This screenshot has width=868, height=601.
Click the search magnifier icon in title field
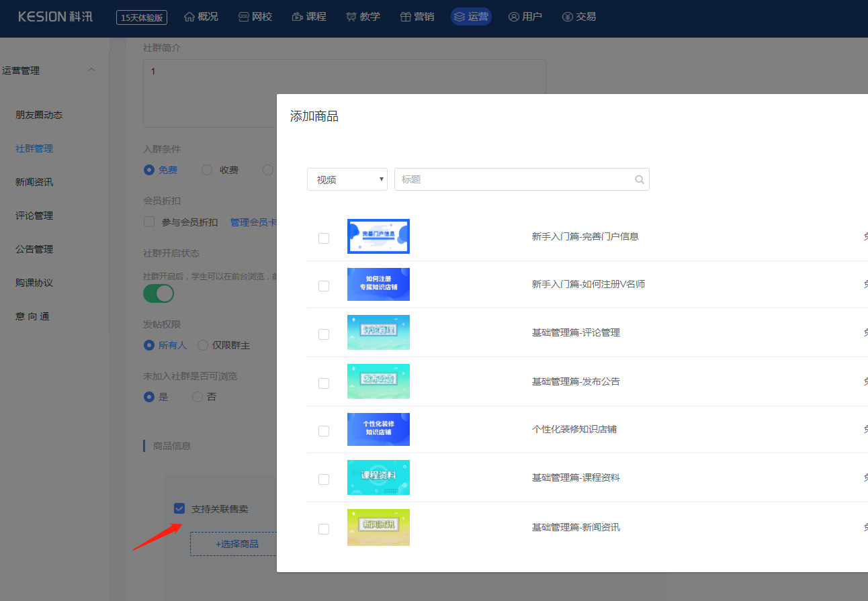(x=639, y=179)
